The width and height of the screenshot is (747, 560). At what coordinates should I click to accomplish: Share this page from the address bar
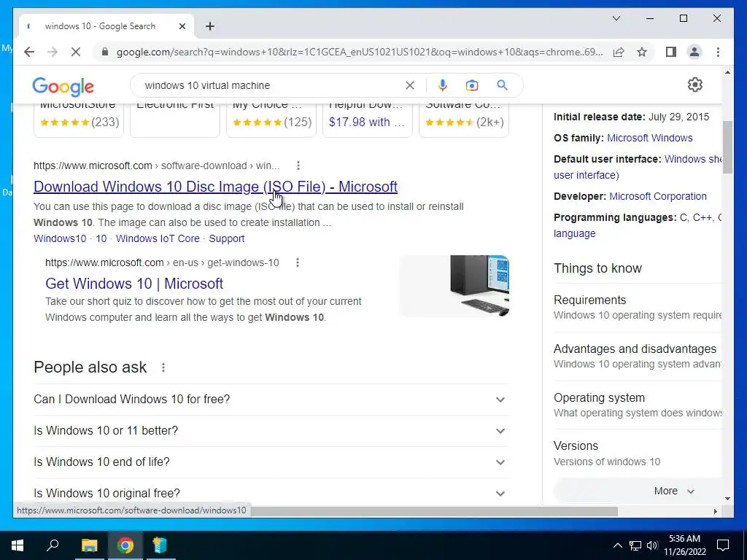pyautogui.click(x=619, y=52)
